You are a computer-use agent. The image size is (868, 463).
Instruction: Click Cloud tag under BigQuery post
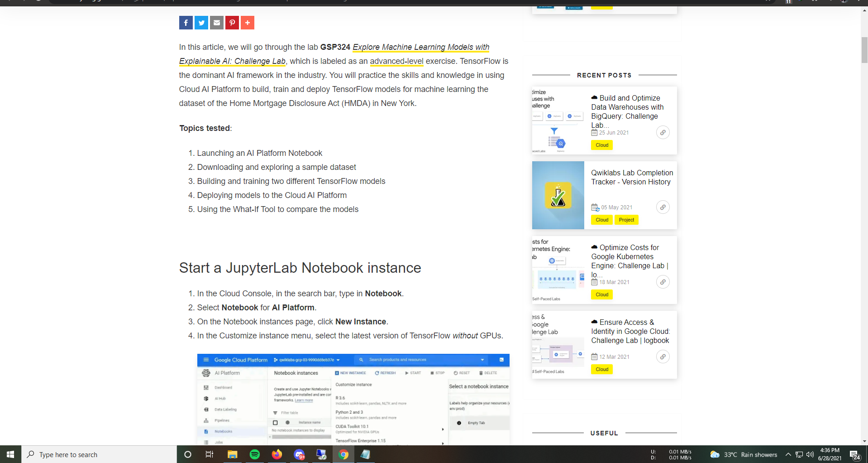click(602, 145)
